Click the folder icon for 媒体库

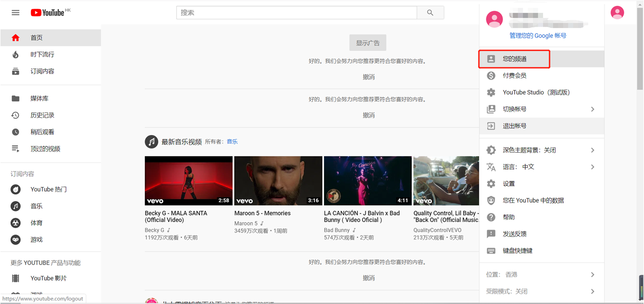[x=15, y=98]
